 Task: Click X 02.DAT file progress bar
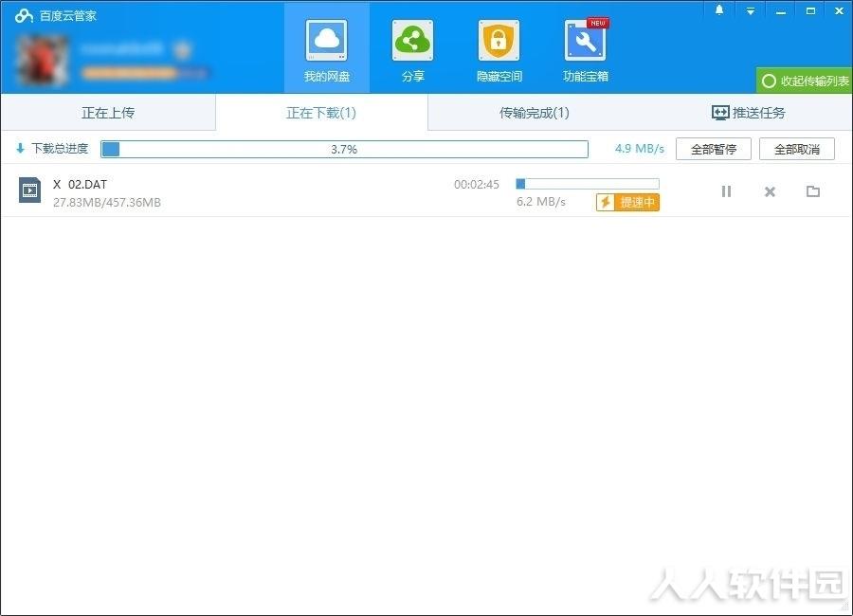(x=588, y=184)
